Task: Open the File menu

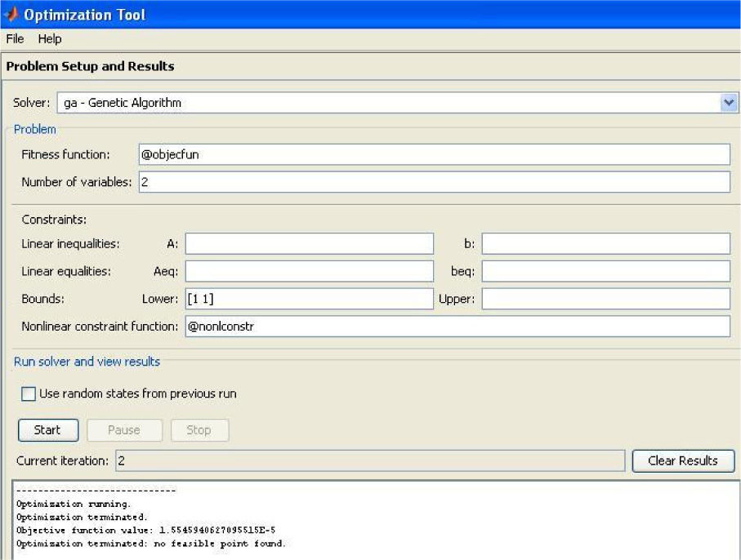Action: click(15, 38)
